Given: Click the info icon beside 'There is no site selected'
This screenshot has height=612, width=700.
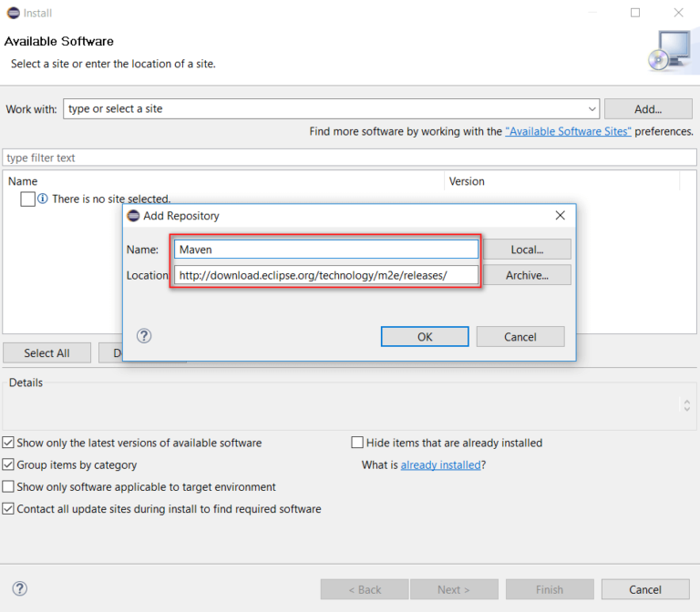Looking at the screenshot, I should (43, 199).
